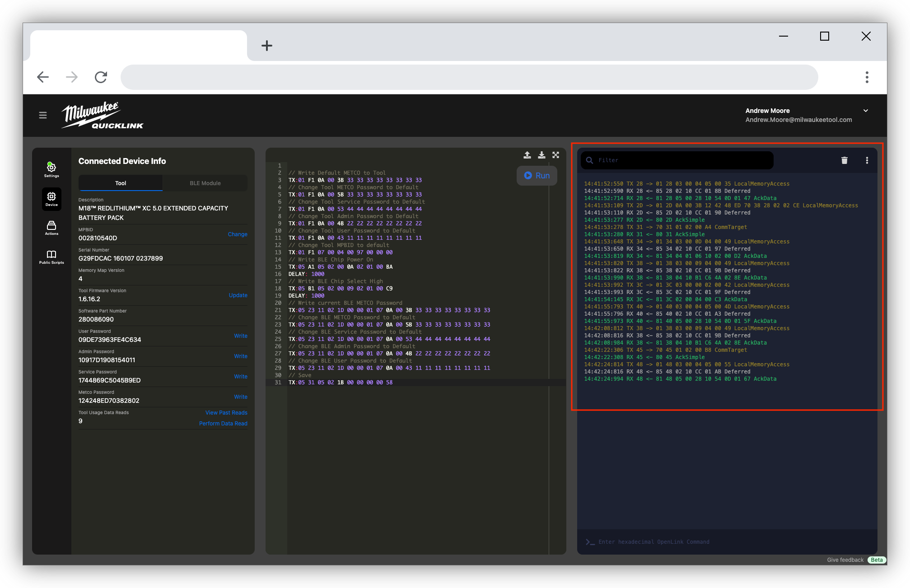Focus the log Filter field
The width and height of the screenshot is (910, 588).
pyautogui.click(x=677, y=160)
